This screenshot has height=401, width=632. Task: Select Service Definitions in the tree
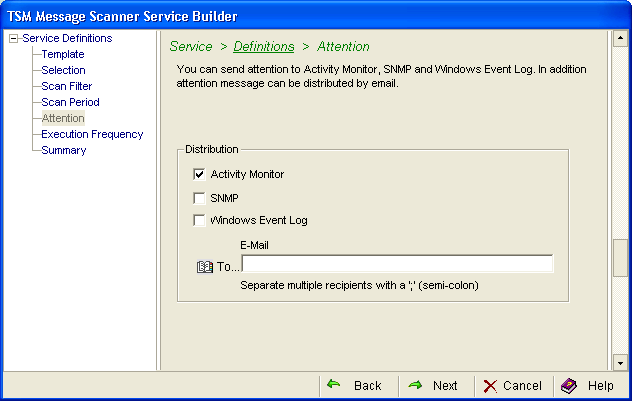[x=67, y=38]
